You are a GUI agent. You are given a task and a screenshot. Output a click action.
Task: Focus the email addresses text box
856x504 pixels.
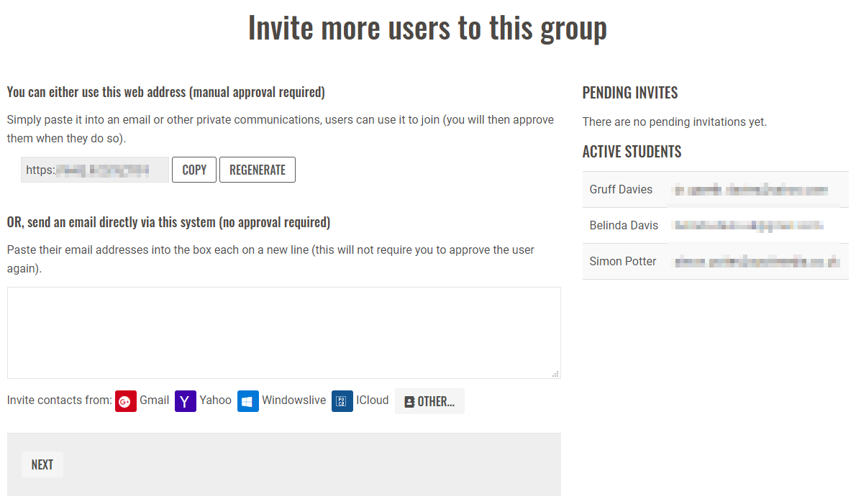(x=283, y=332)
